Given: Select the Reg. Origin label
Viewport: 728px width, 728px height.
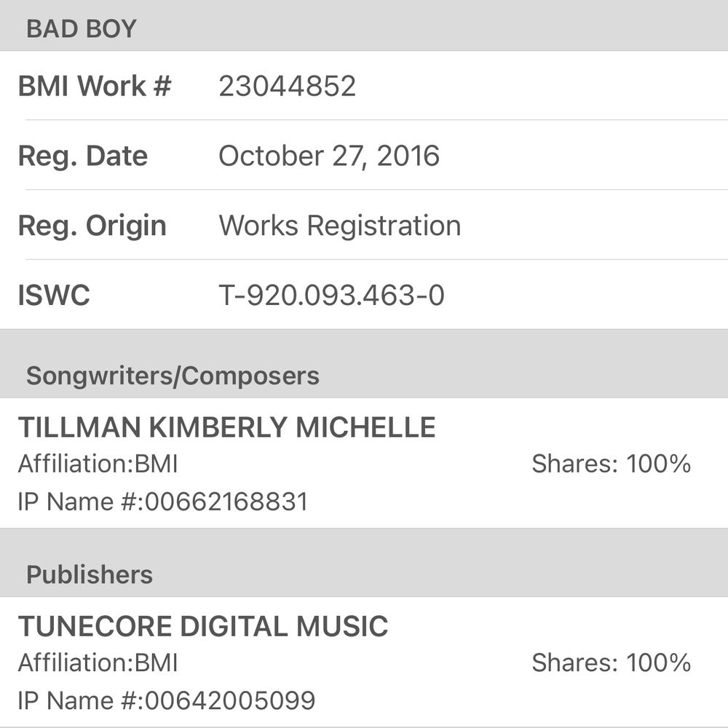Looking at the screenshot, I should tap(92, 226).
